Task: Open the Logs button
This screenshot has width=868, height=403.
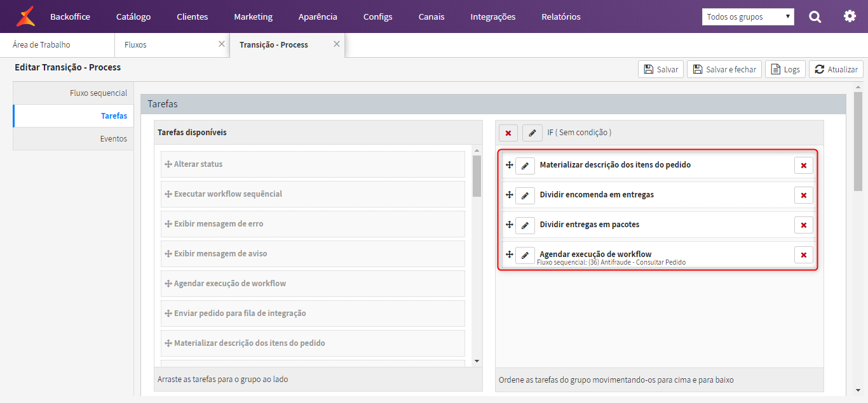Action: (785, 69)
